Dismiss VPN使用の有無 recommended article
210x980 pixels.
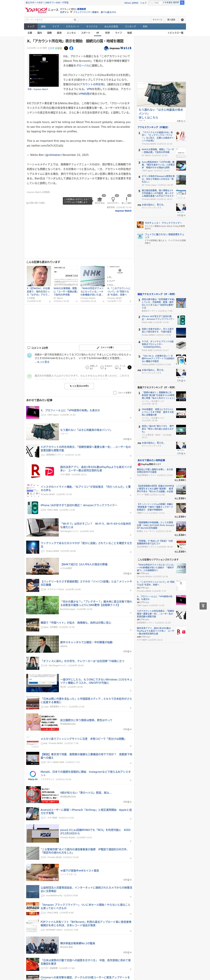click(130, 417)
